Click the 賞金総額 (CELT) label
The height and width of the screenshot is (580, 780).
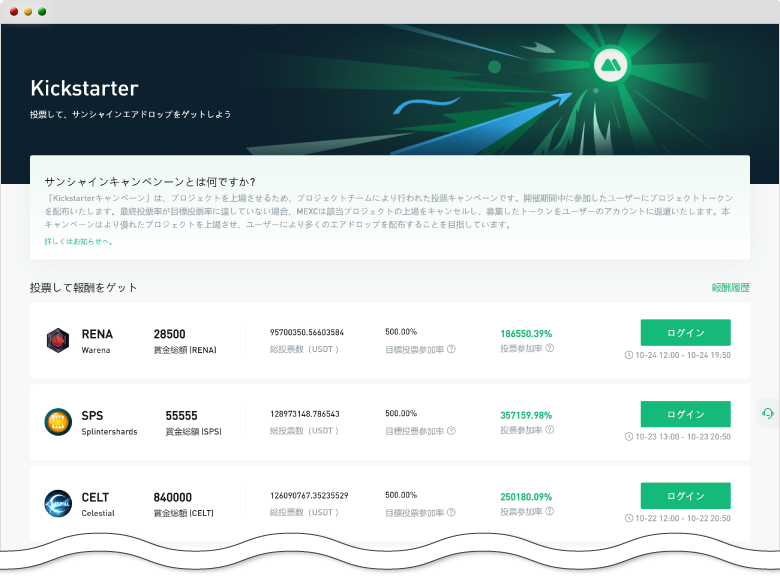[x=184, y=513]
